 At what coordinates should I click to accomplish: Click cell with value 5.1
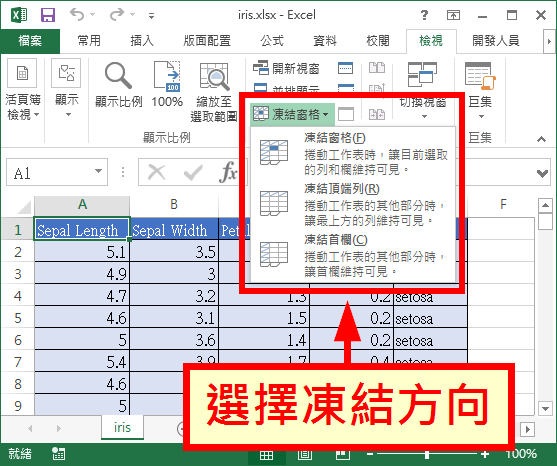pyautogui.click(x=82, y=252)
